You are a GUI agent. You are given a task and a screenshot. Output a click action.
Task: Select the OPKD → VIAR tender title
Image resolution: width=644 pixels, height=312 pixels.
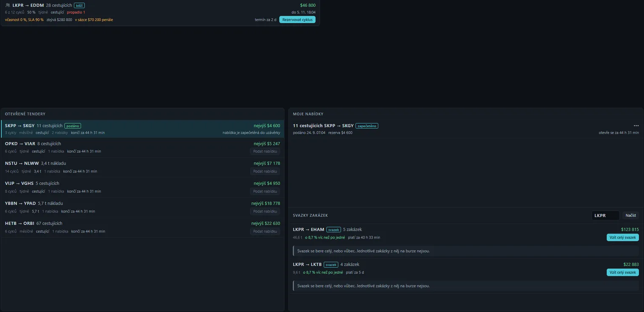20,144
